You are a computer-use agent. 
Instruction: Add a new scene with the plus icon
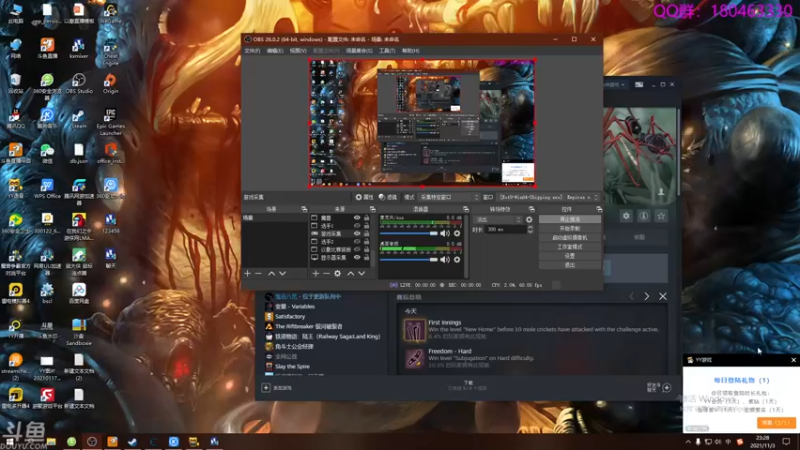[247, 273]
